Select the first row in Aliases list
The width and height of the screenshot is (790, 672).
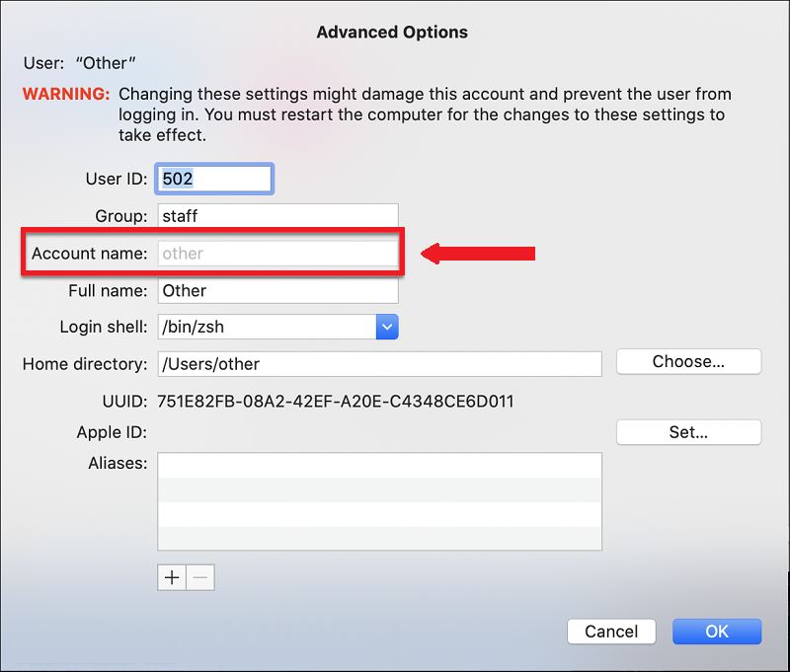[379, 466]
